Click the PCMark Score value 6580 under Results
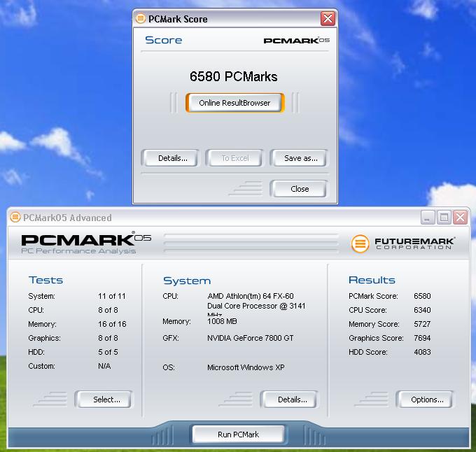This screenshot has height=452, width=476. click(x=422, y=296)
